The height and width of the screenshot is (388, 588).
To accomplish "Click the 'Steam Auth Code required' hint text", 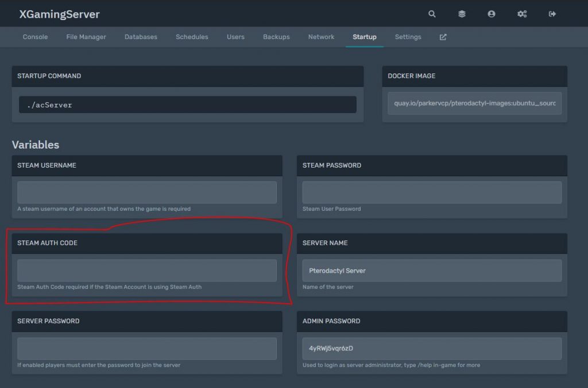I will (110, 287).
